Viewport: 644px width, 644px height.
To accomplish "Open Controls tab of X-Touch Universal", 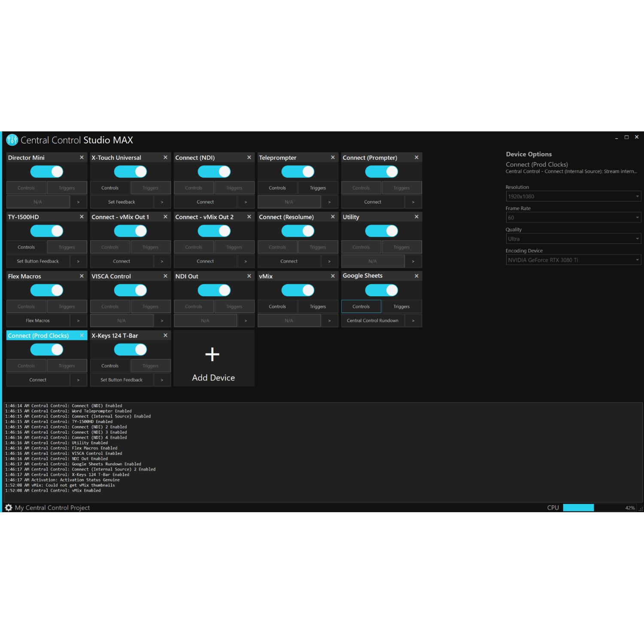I will 110,188.
